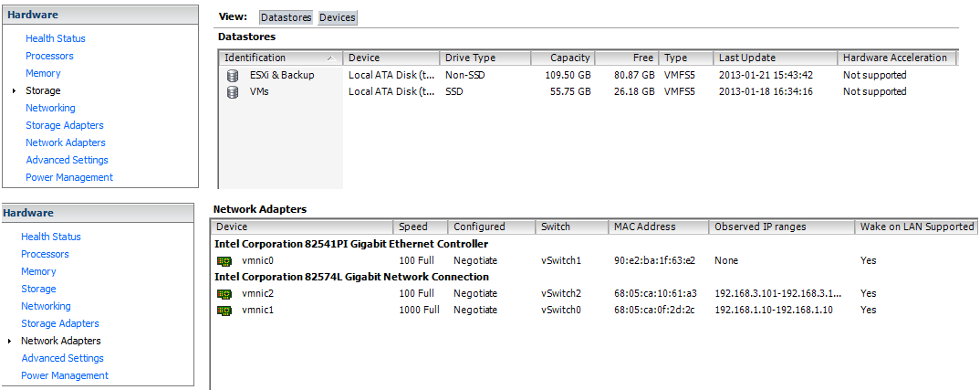The height and width of the screenshot is (390, 980).
Task: Sort adapters by Speed column header
Action: click(x=420, y=227)
